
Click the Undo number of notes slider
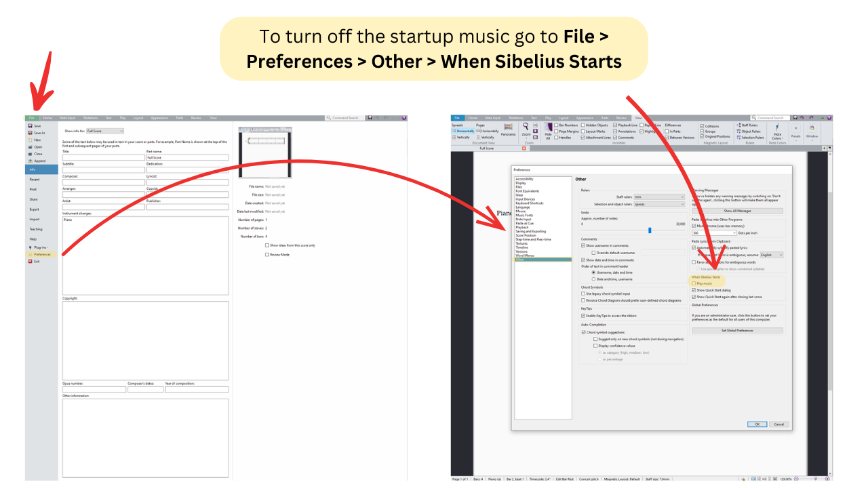pos(650,230)
